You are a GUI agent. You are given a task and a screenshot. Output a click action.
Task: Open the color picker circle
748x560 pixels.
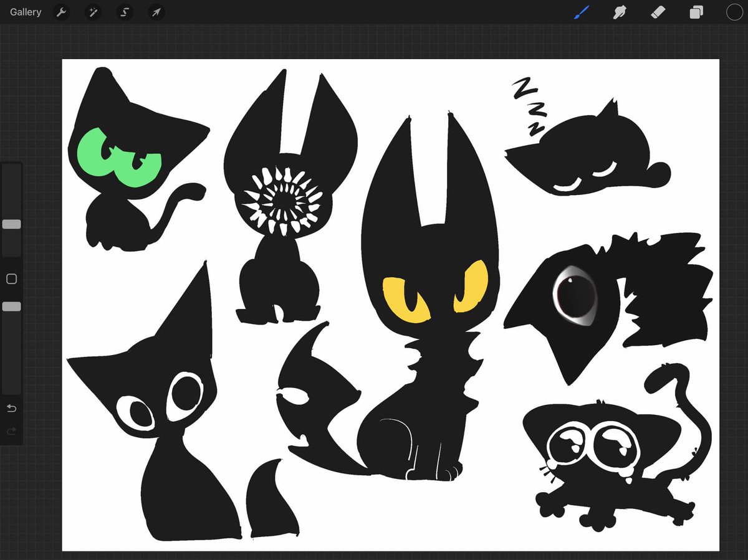(x=734, y=12)
